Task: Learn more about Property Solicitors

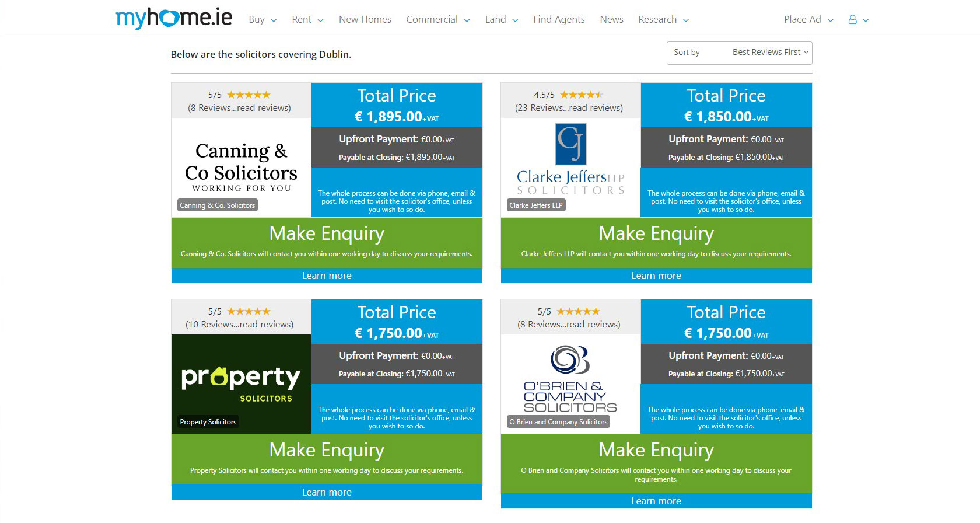Action: (x=327, y=492)
